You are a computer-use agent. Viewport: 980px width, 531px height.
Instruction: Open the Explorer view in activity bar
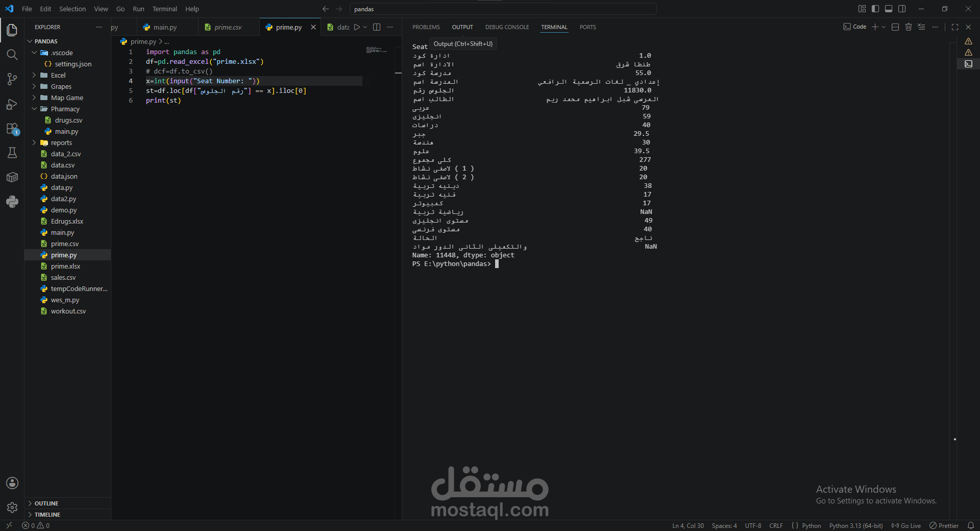pyautogui.click(x=12, y=30)
